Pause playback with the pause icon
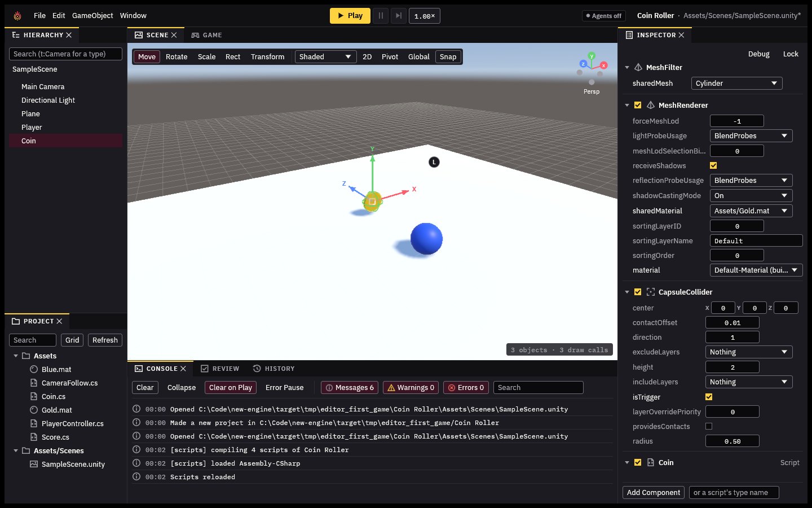This screenshot has width=812, height=508. [x=381, y=16]
